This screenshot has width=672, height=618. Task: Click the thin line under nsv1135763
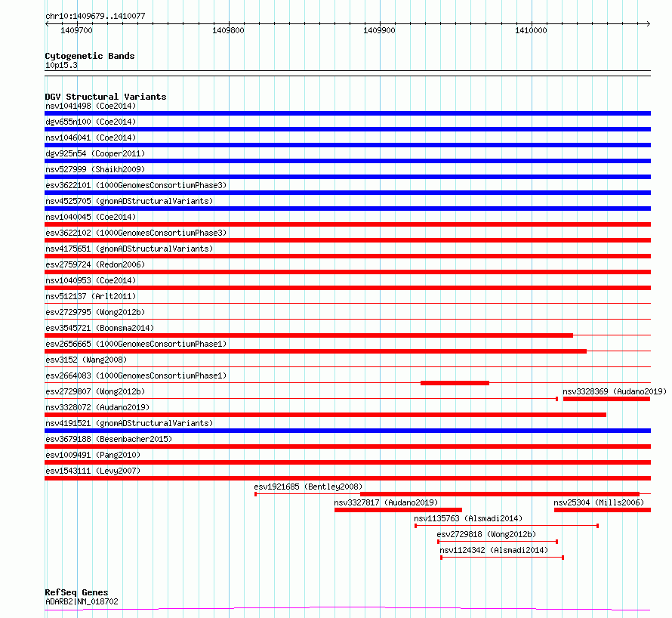(507, 526)
